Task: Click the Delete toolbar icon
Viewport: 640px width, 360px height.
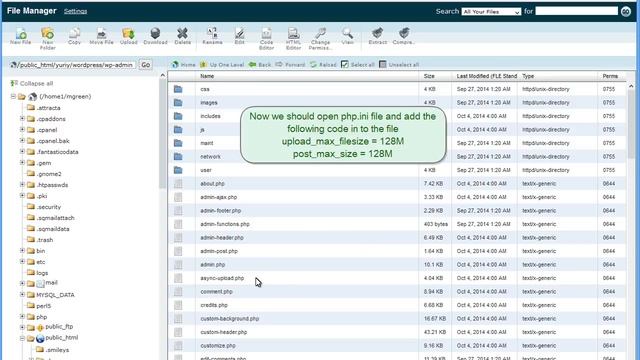Action: point(182,36)
